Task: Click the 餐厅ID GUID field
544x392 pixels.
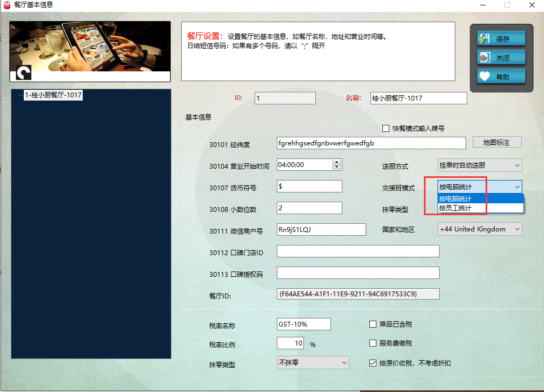Action: click(358, 294)
